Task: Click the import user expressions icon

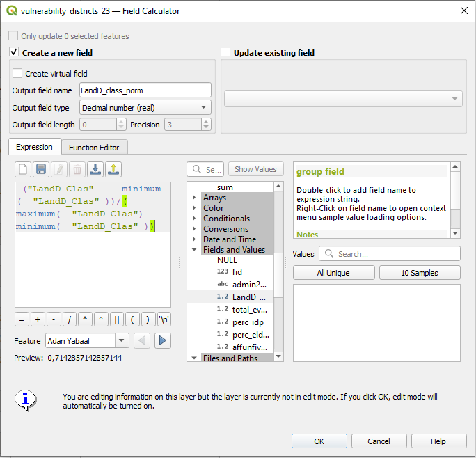Action: 95,169
